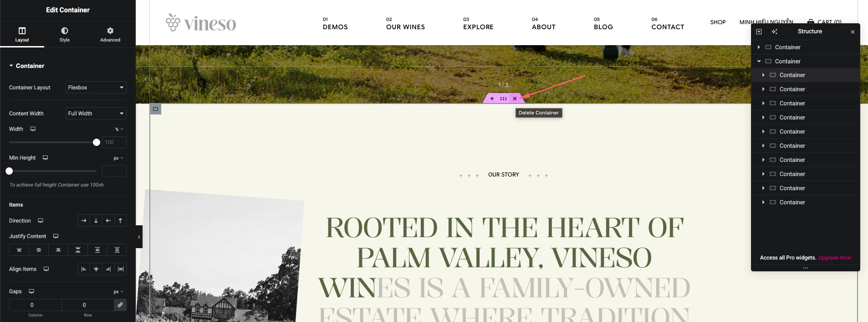Screen dimensions: 868x322
Task: Open the Content Width Full Width dropdown
Action: click(x=96, y=114)
